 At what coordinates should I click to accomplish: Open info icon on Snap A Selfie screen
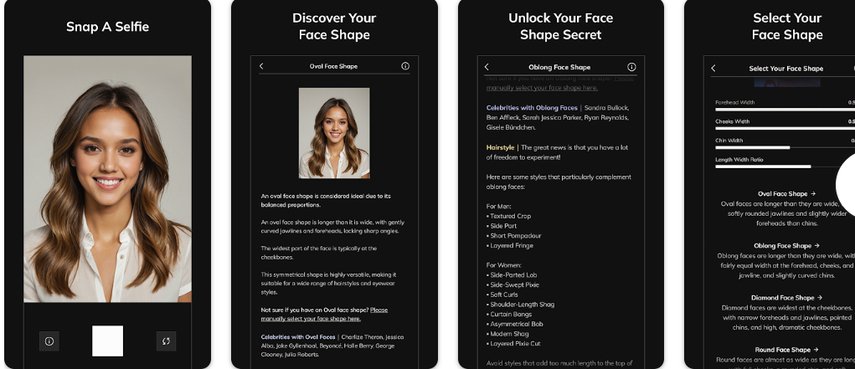(49, 341)
